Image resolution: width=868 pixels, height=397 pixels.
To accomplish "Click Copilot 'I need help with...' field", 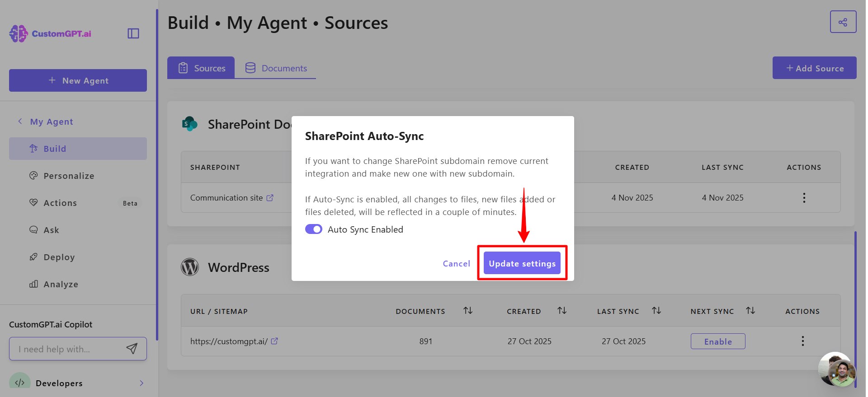I will click(x=78, y=349).
